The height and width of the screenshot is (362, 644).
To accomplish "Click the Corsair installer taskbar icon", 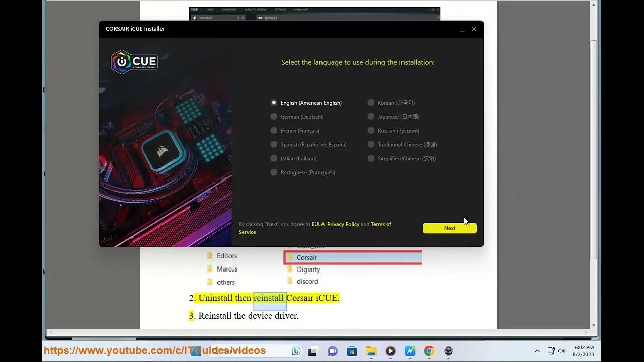I will (449, 351).
